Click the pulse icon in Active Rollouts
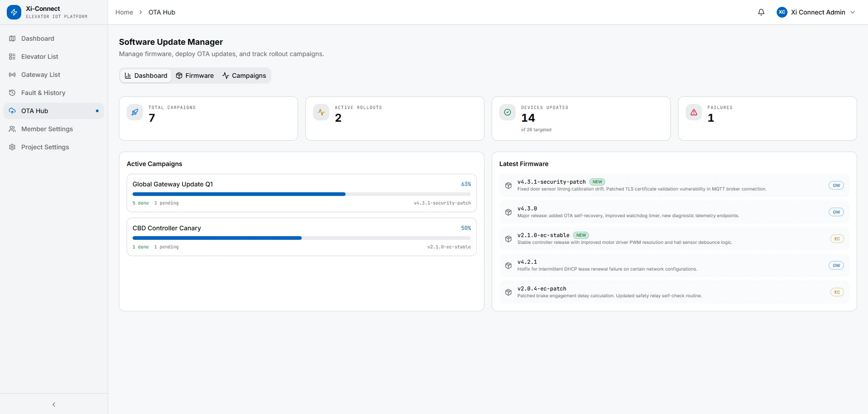 [321, 112]
